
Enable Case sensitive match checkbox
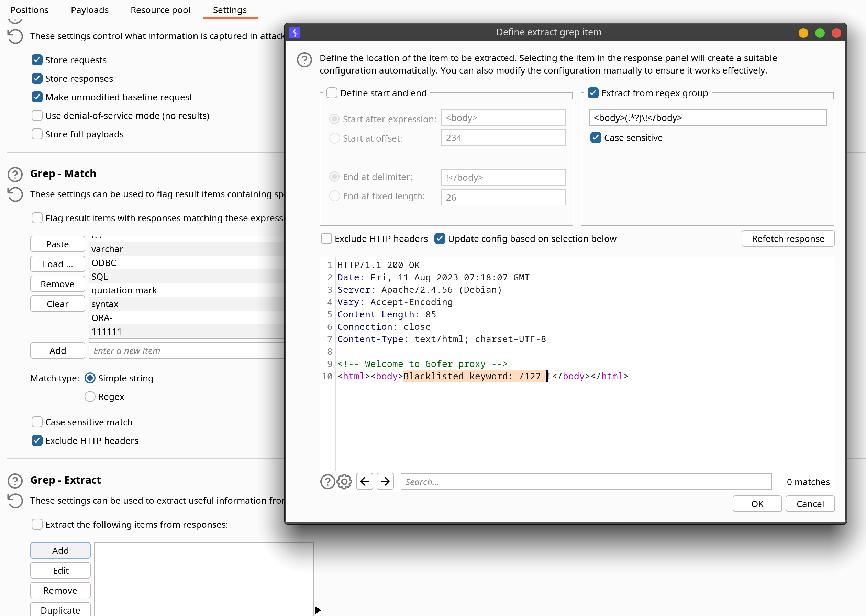tap(37, 422)
